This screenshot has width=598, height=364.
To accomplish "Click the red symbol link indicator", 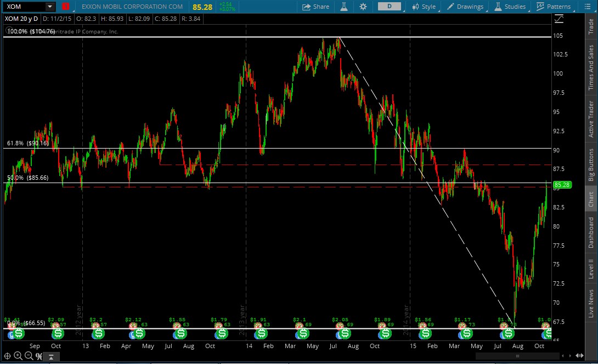I will (x=66, y=7).
